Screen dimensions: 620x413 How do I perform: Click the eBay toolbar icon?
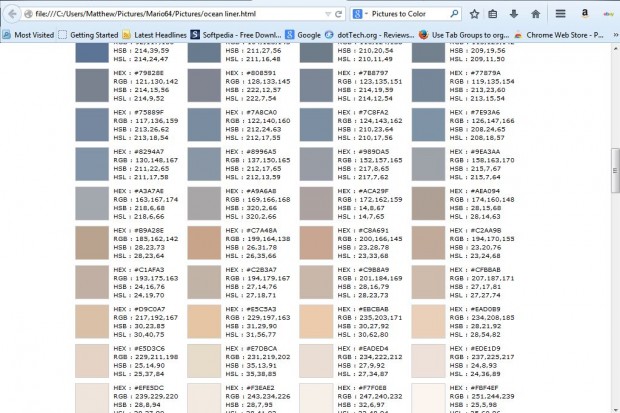pos(609,14)
